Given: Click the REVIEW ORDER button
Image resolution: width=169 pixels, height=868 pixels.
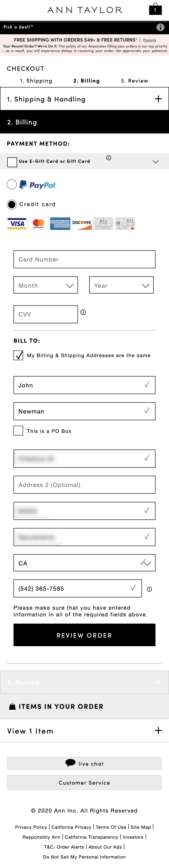Looking at the screenshot, I should pos(84,635).
